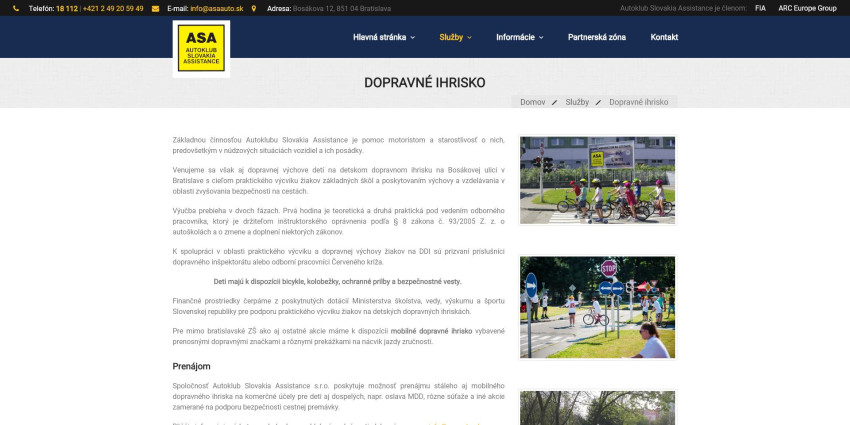This screenshot has height=425, width=850.
Task: Click the location pin icon beside Adresa
Action: [x=254, y=9]
